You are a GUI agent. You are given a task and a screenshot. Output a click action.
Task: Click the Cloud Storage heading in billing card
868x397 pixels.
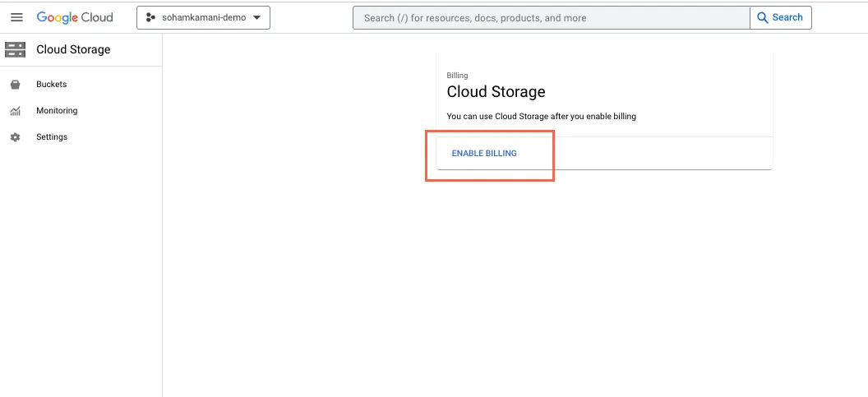[x=496, y=92]
